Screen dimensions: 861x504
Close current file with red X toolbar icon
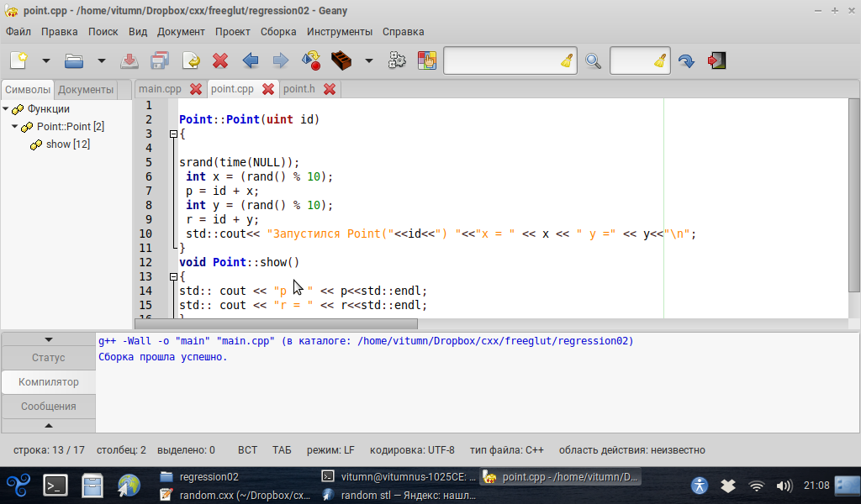click(220, 60)
